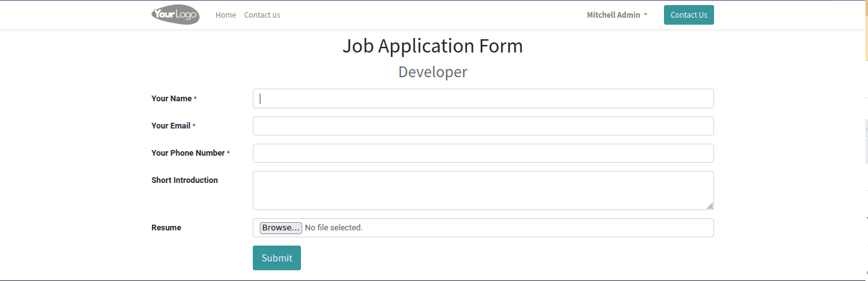This screenshot has width=868, height=281.
Task: Click the YourLogo site logo
Action: coord(176,15)
